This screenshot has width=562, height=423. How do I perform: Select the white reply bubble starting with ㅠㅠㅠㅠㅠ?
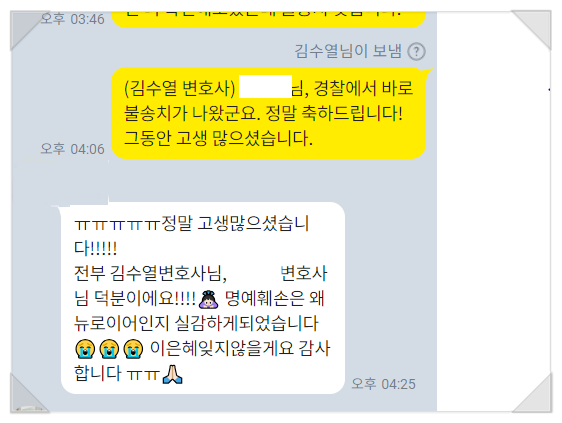(203, 298)
